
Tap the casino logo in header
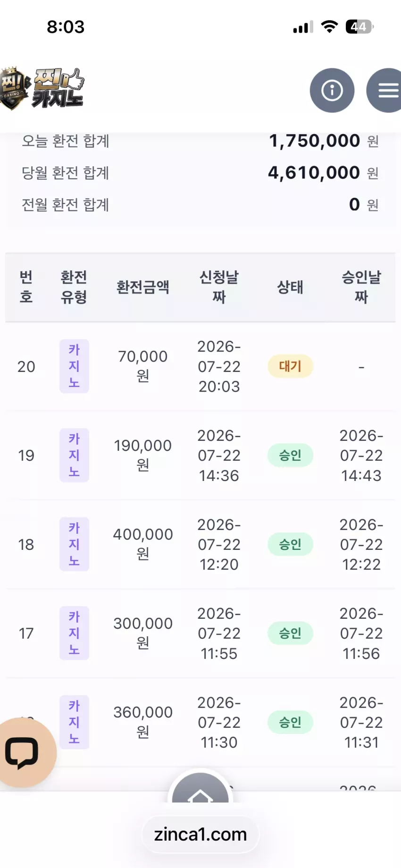coord(42,89)
